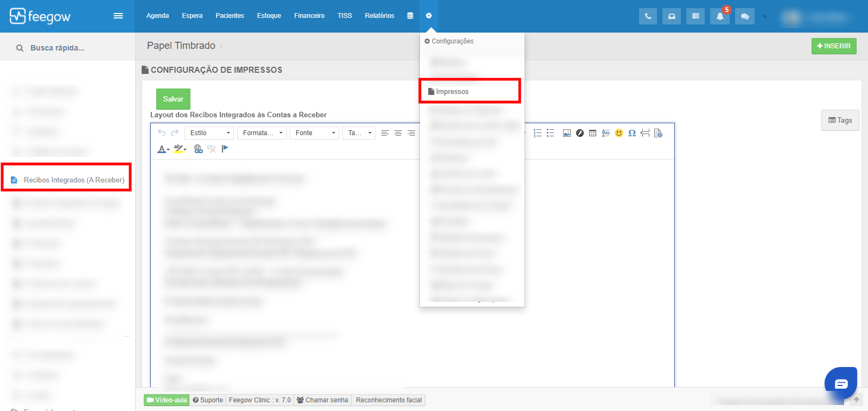Open the Agenda menu
The image size is (868, 411).
pyautogui.click(x=157, y=16)
